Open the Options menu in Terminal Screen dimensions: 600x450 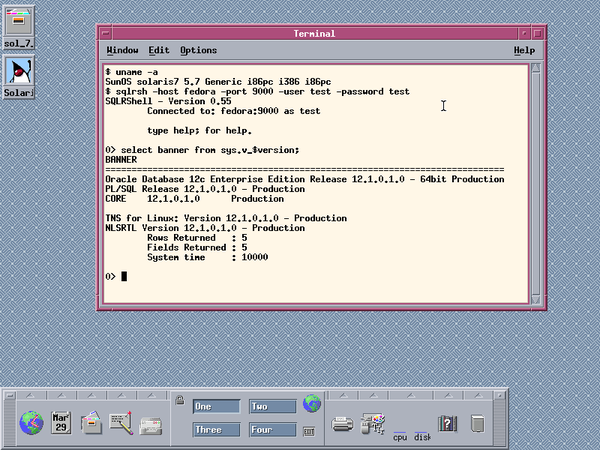[x=198, y=50]
